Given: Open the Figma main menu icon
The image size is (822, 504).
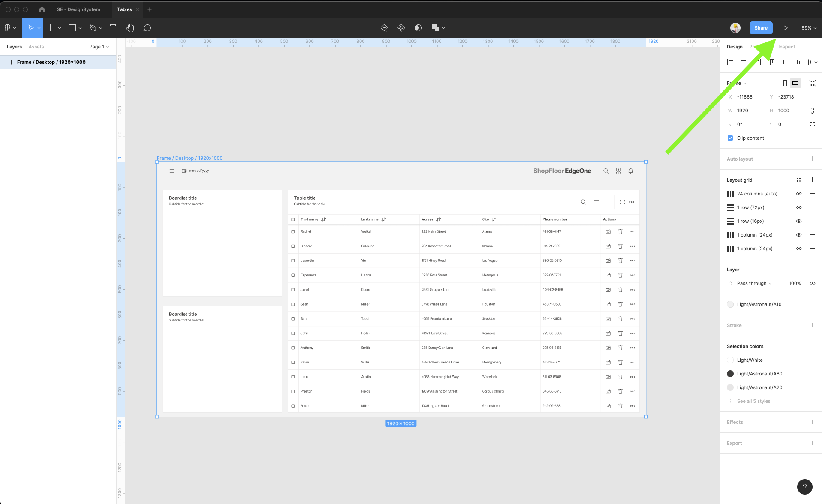Looking at the screenshot, I should (10, 28).
